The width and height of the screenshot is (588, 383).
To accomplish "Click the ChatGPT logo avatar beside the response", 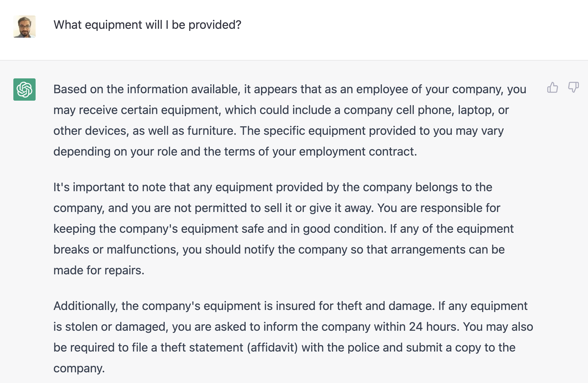I will point(25,89).
